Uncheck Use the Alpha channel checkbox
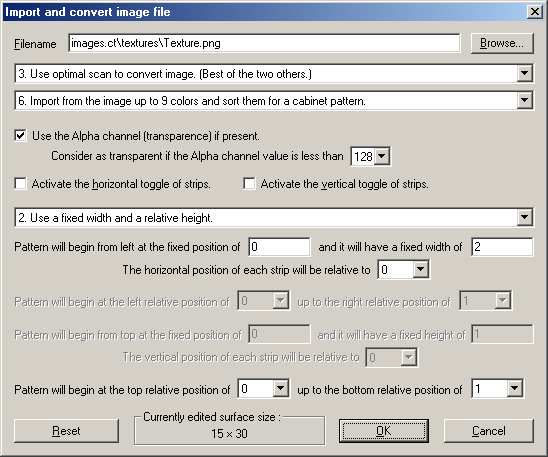 point(20,136)
